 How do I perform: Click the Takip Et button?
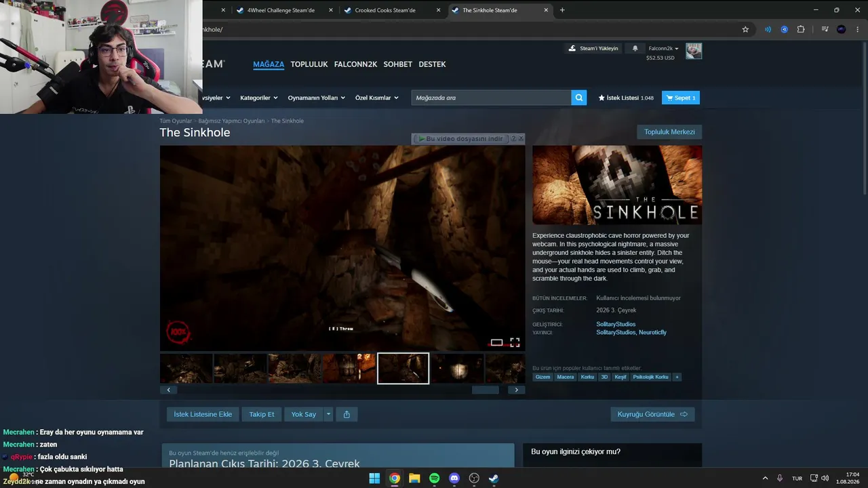262,414
